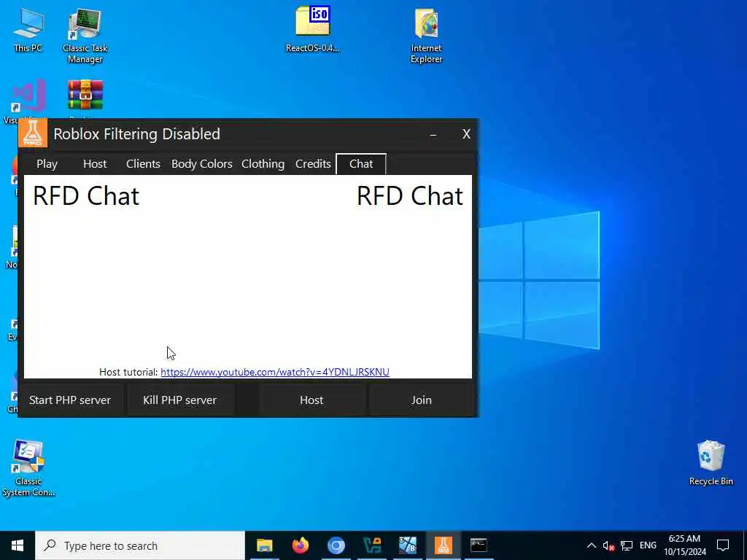Click Start PHP server button
The width and height of the screenshot is (747, 560).
(70, 400)
